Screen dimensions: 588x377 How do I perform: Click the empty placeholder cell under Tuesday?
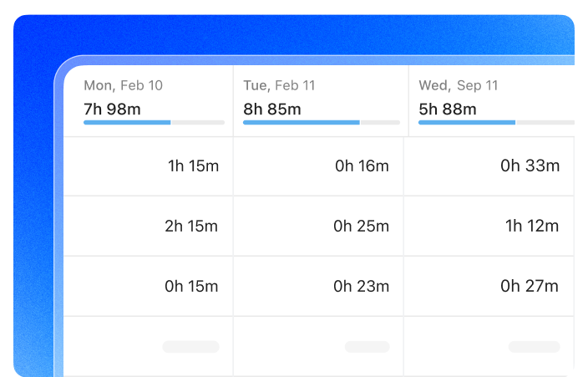[x=367, y=346]
